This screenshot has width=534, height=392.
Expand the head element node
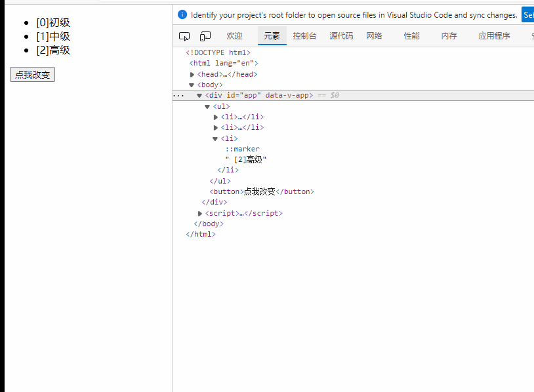(192, 75)
